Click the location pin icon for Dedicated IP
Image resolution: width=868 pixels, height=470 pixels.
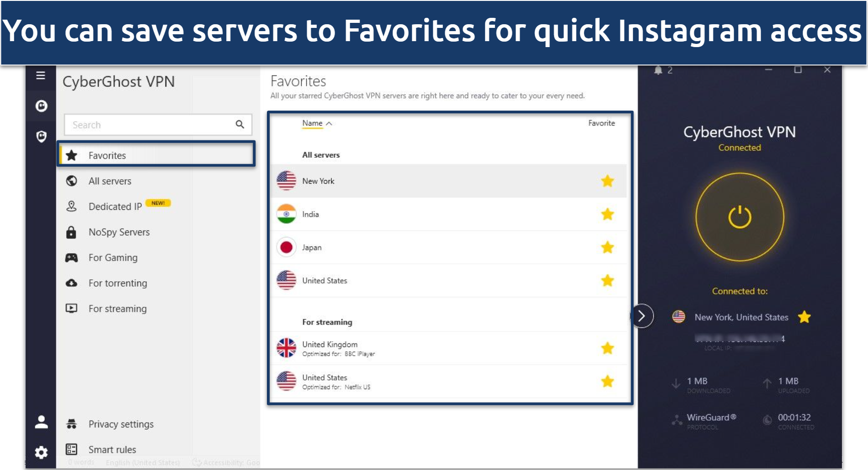pos(71,206)
